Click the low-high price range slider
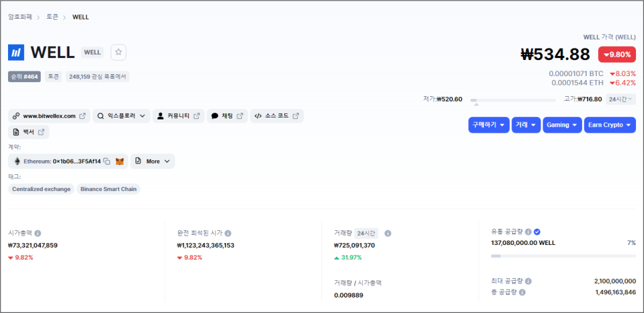The image size is (644, 313). coord(513,100)
